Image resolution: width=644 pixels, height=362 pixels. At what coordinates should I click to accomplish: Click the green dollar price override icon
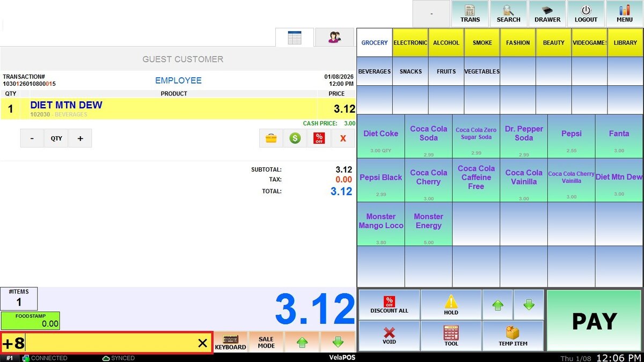click(x=295, y=138)
